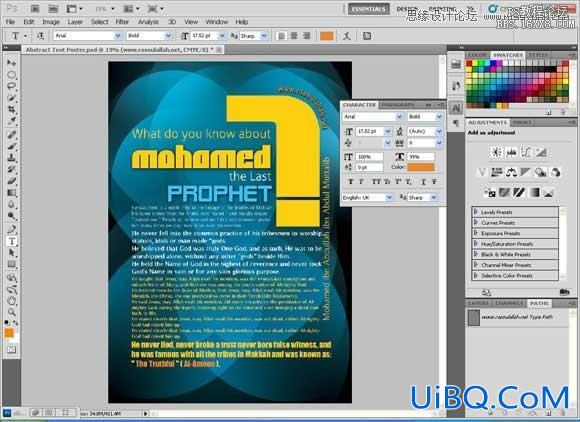Open the anti-aliasing Sharp dropdown in options bar
Viewport: 580px width, 422px height.
(x=264, y=36)
